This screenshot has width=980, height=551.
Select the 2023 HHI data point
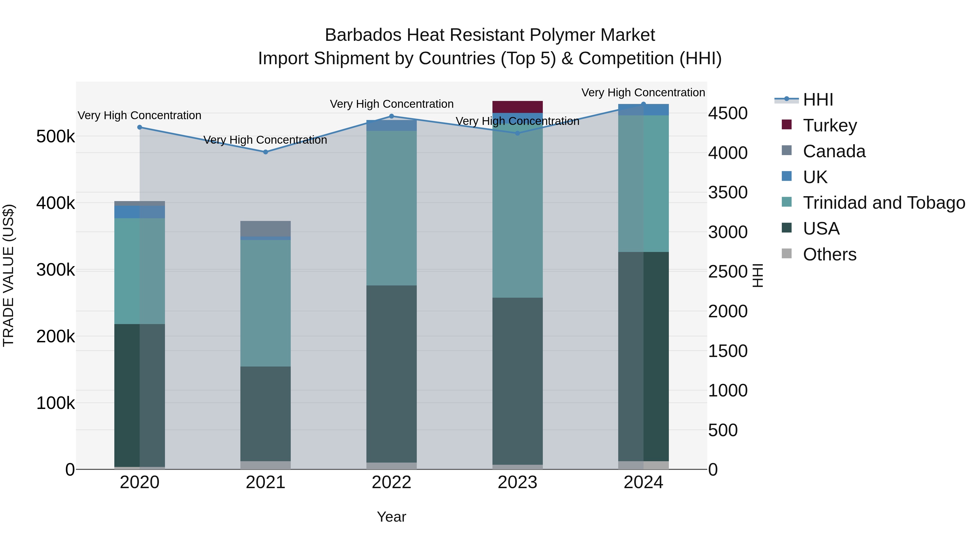pos(517,133)
